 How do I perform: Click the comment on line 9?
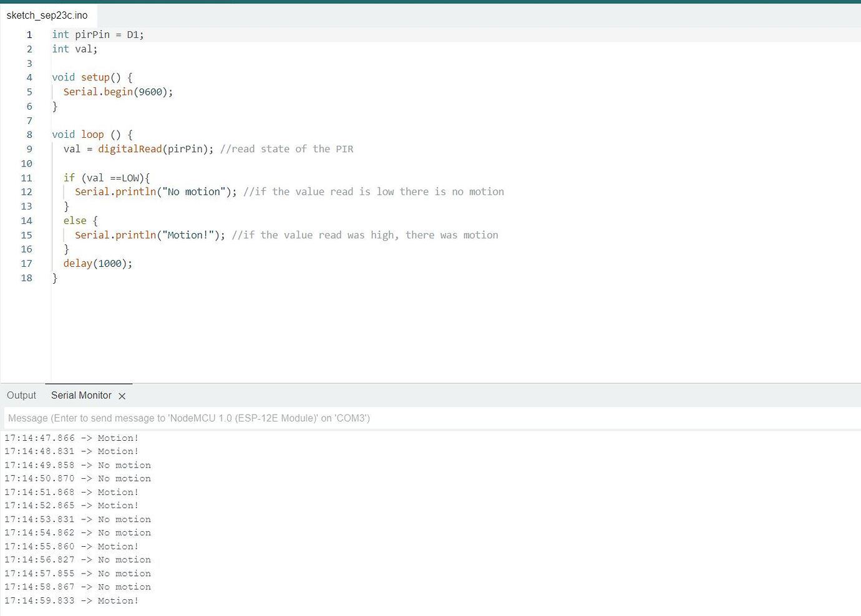(287, 148)
